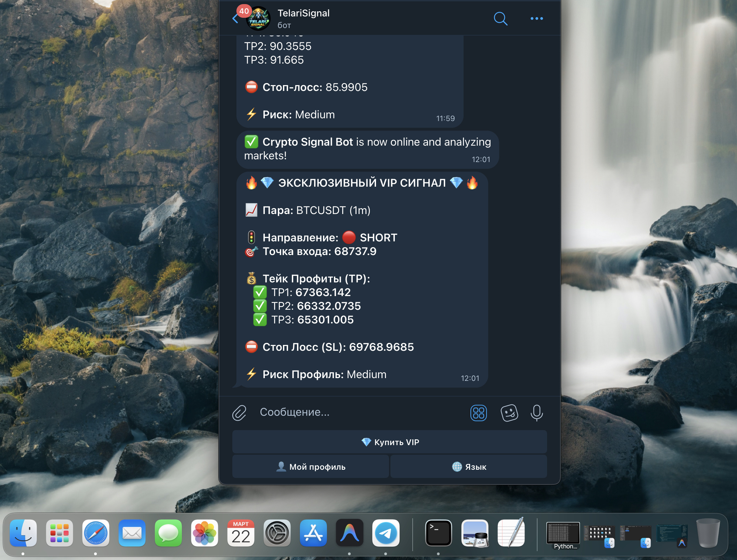This screenshot has width=737, height=560.
Task: Open Terminal from the dock
Action: pyautogui.click(x=438, y=533)
